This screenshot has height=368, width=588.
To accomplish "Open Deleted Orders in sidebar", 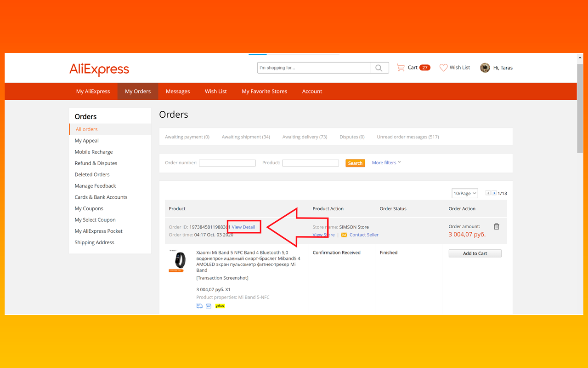I will pos(92,174).
